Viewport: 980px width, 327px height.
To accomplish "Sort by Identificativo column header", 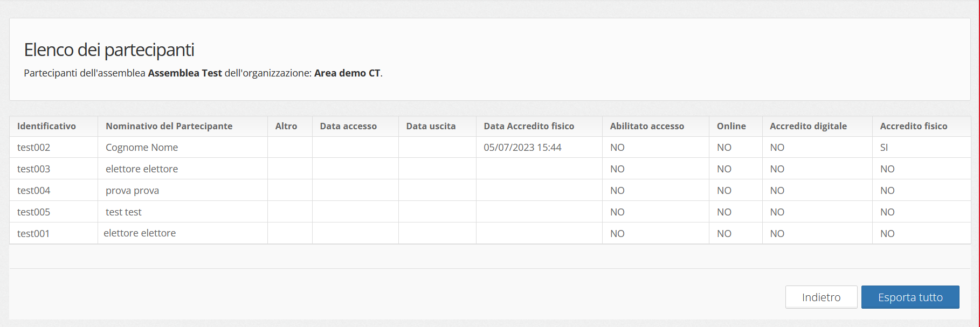I will (53, 126).
